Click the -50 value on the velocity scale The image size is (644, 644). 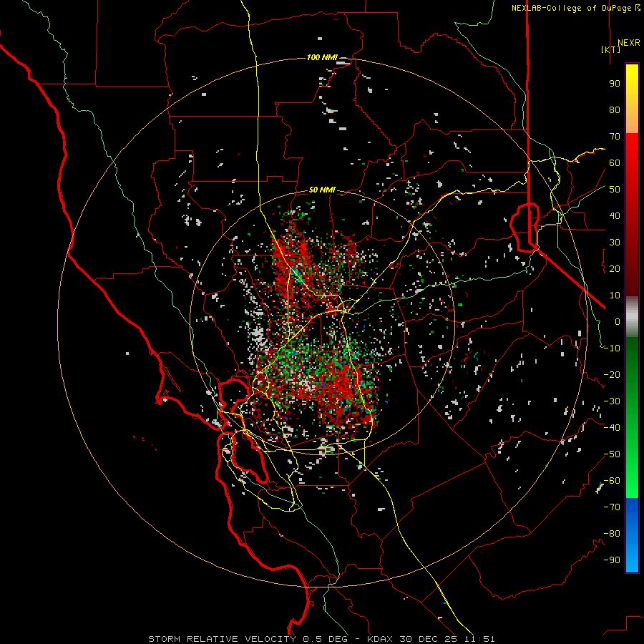click(612, 454)
